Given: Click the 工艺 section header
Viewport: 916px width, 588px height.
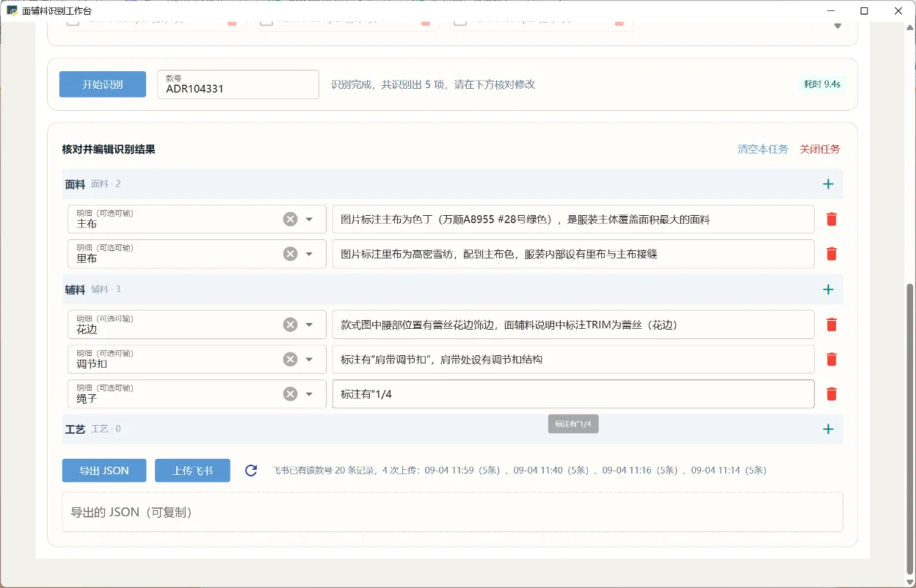Looking at the screenshot, I should tap(452, 429).
